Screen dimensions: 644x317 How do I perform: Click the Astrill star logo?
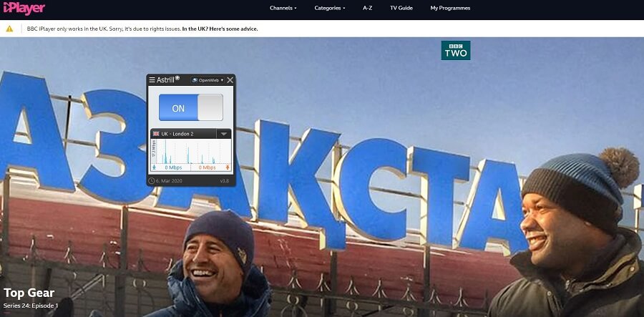click(177, 78)
